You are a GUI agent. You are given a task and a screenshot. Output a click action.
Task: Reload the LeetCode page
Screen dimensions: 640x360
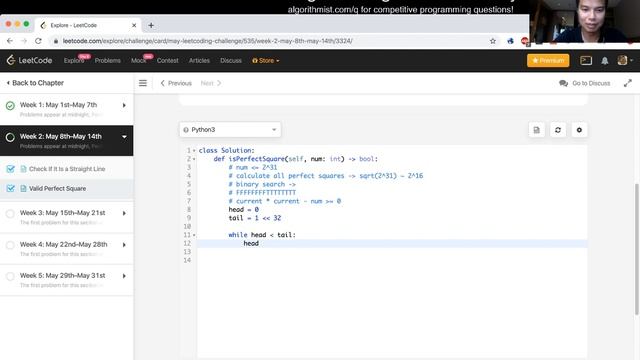click(x=38, y=41)
